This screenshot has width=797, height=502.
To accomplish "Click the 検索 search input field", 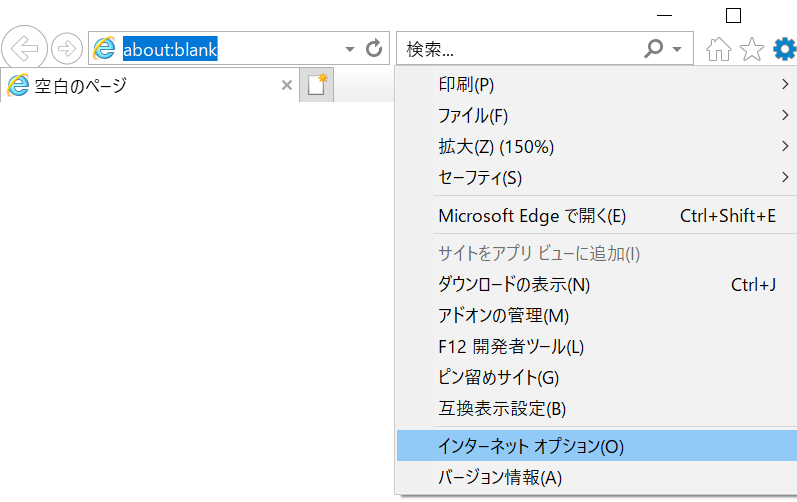I will [520, 48].
